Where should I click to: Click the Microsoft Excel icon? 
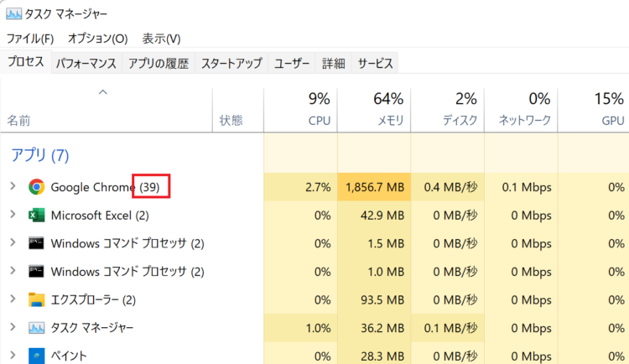[x=37, y=215]
